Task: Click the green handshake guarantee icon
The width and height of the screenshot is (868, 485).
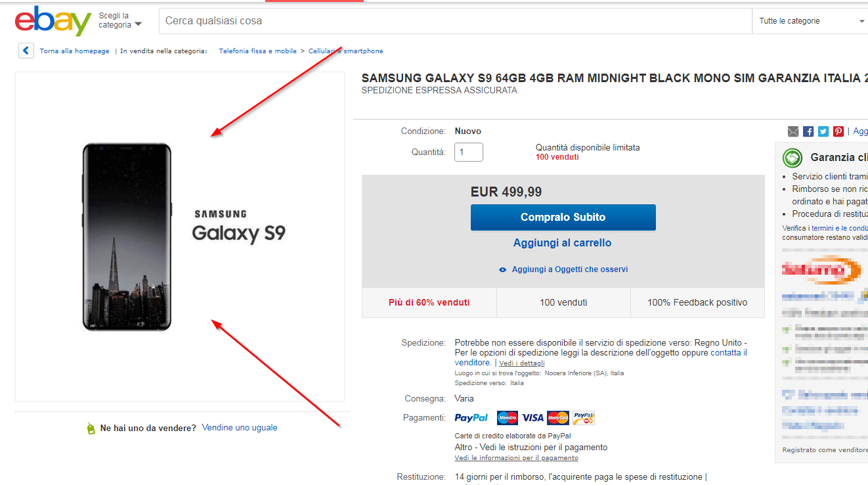Action: coord(792,158)
